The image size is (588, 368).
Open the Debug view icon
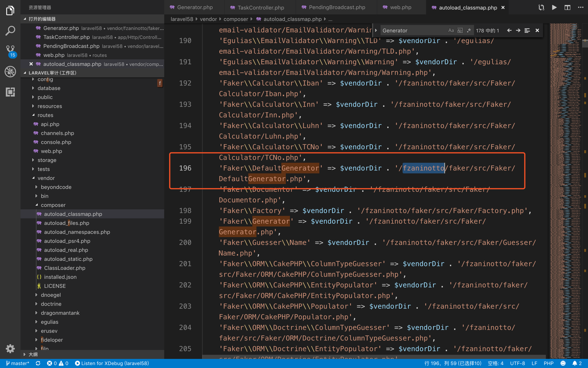10,72
